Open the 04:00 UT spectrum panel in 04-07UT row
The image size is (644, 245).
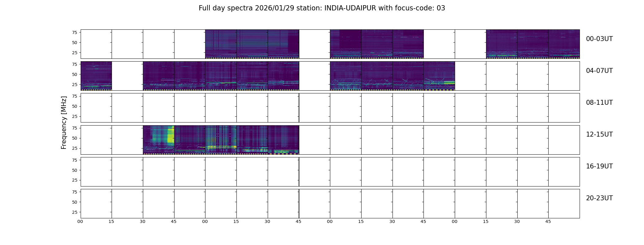(96, 76)
